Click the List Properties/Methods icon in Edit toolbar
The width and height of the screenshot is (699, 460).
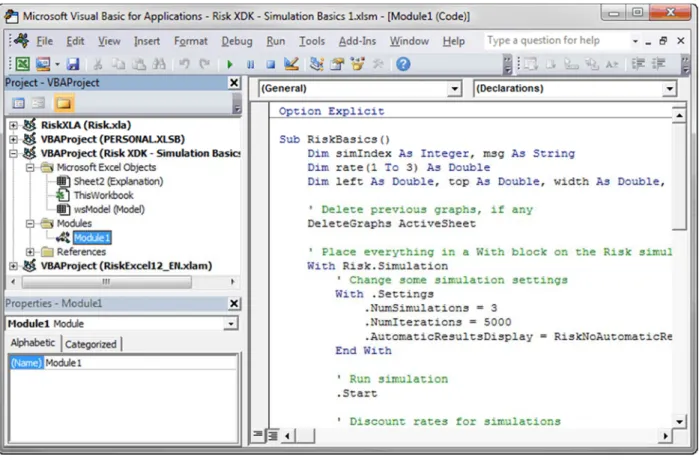tap(530, 64)
